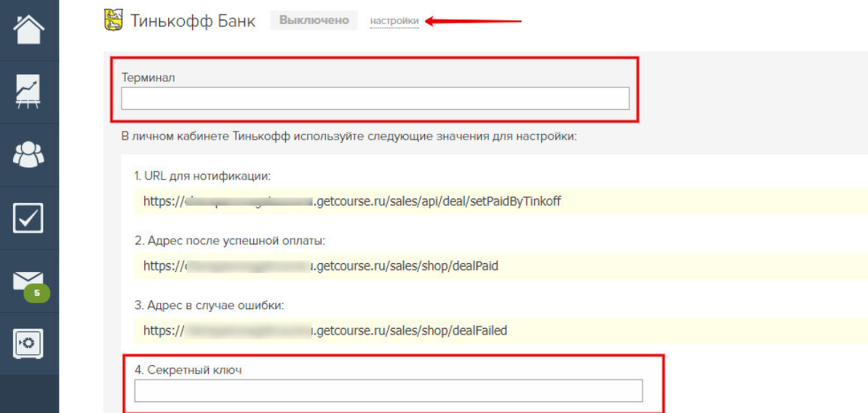Click the Выключено status button
868x413 pixels.
[x=314, y=20]
